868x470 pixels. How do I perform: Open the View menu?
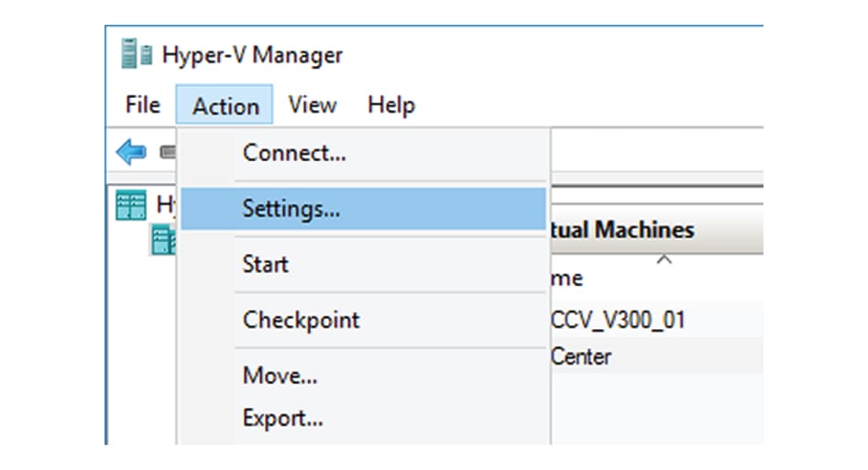(313, 104)
